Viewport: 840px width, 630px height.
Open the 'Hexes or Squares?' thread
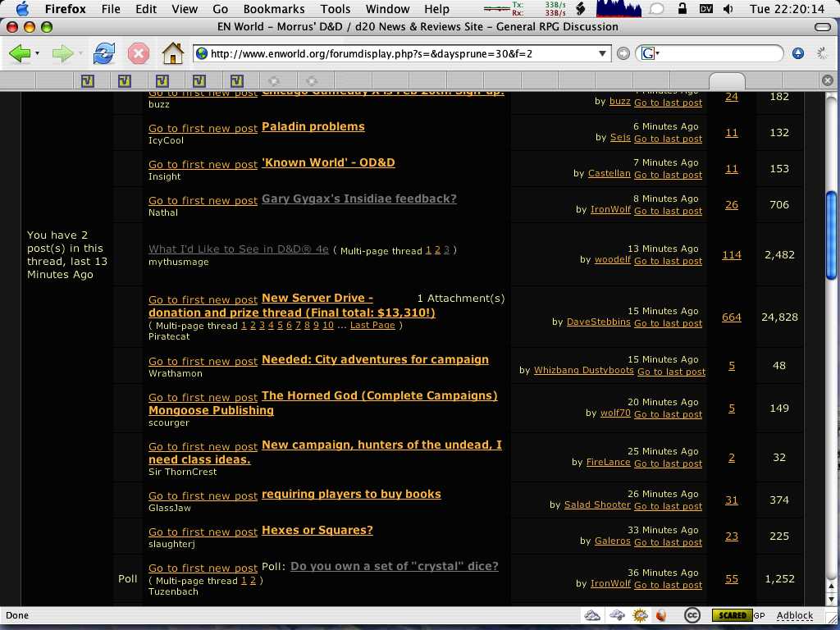[x=317, y=531]
